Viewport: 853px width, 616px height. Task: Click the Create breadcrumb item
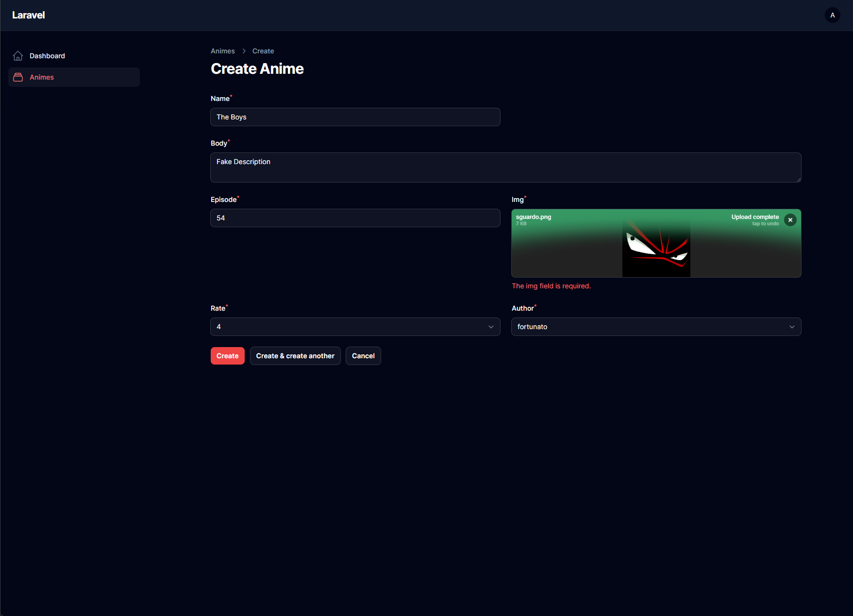pyautogui.click(x=263, y=51)
